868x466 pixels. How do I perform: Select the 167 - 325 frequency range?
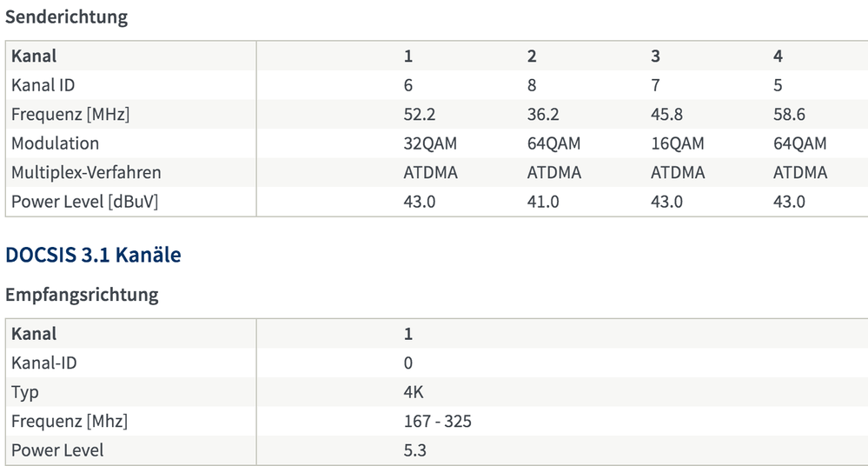click(x=438, y=422)
